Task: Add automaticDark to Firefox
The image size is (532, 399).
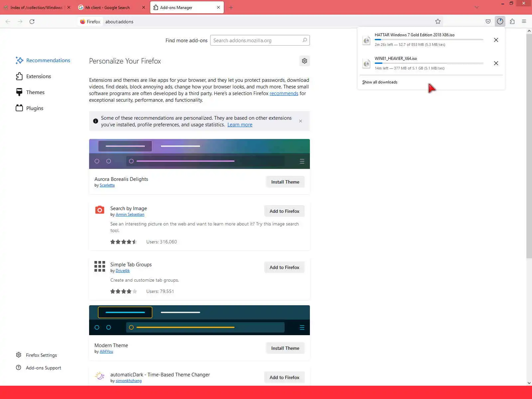Action: point(285,377)
